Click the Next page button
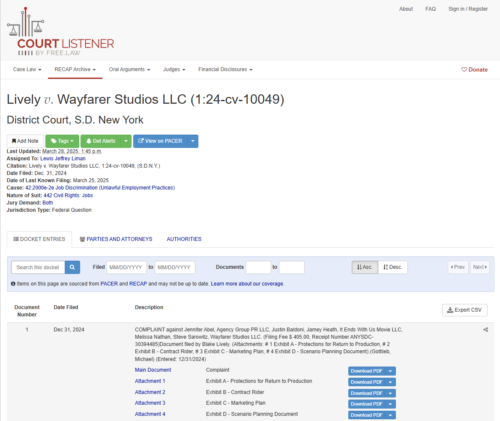 coord(480,267)
